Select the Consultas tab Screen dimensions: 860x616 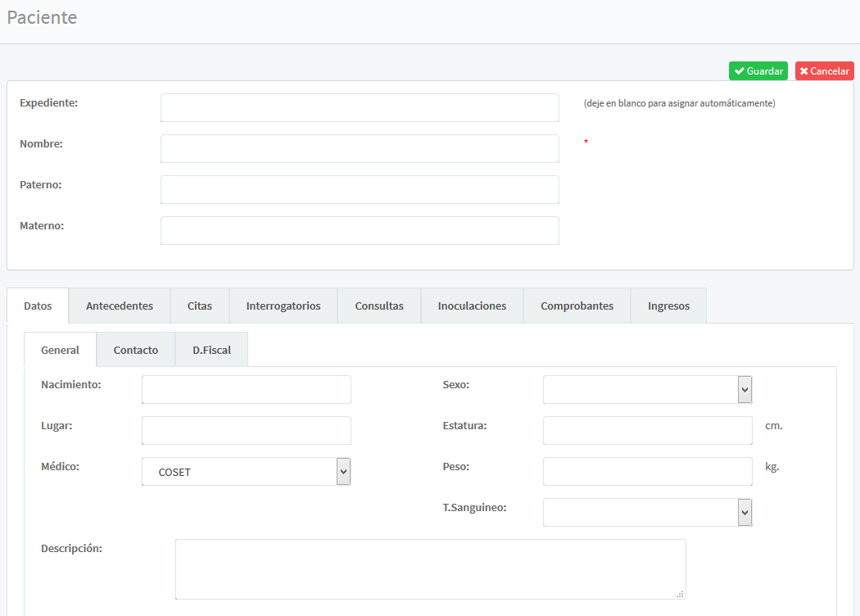click(x=379, y=306)
